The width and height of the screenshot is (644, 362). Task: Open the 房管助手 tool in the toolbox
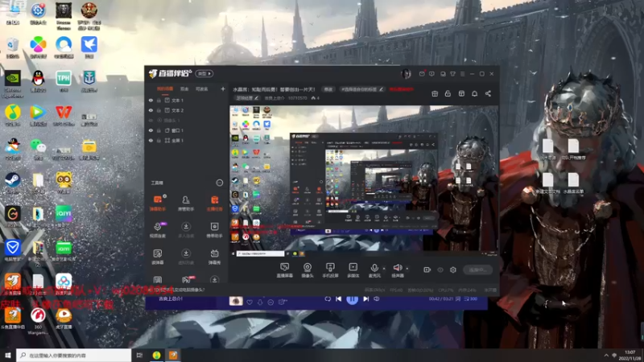pyautogui.click(x=186, y=203)
